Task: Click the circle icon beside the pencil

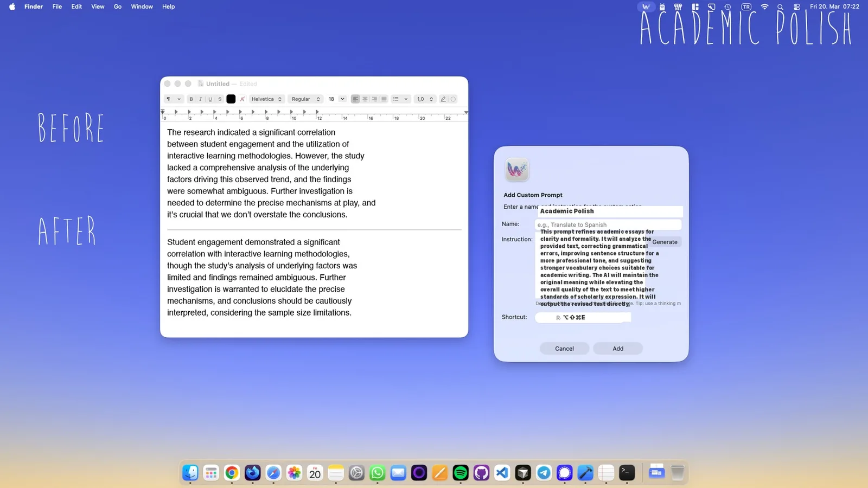Action: [x=454, y=99]
